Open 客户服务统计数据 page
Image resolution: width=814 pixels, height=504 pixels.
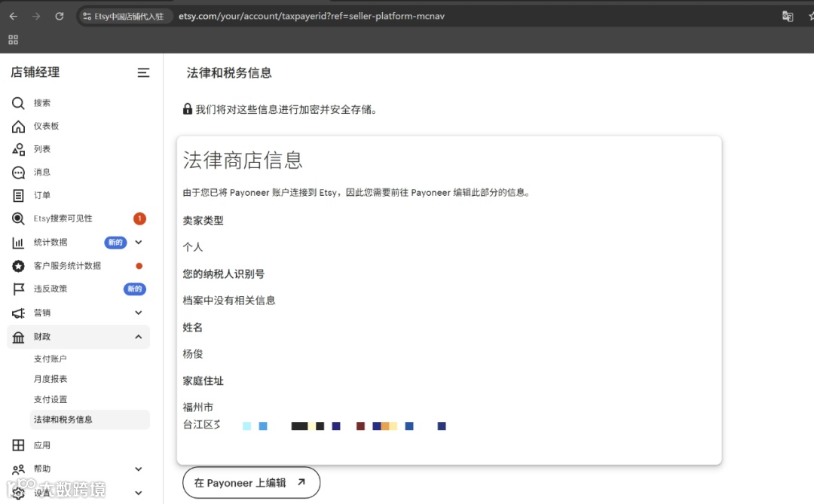coord(68,266)
